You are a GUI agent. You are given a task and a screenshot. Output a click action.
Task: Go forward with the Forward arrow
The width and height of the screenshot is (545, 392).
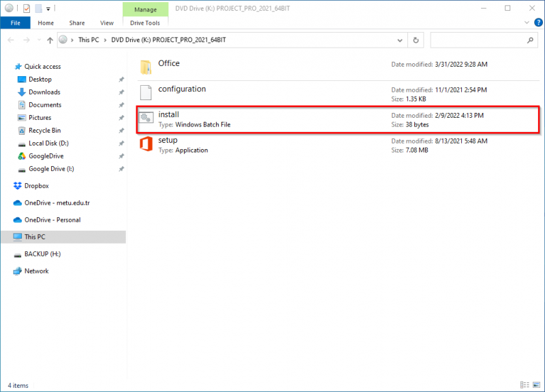click(27, 40)
